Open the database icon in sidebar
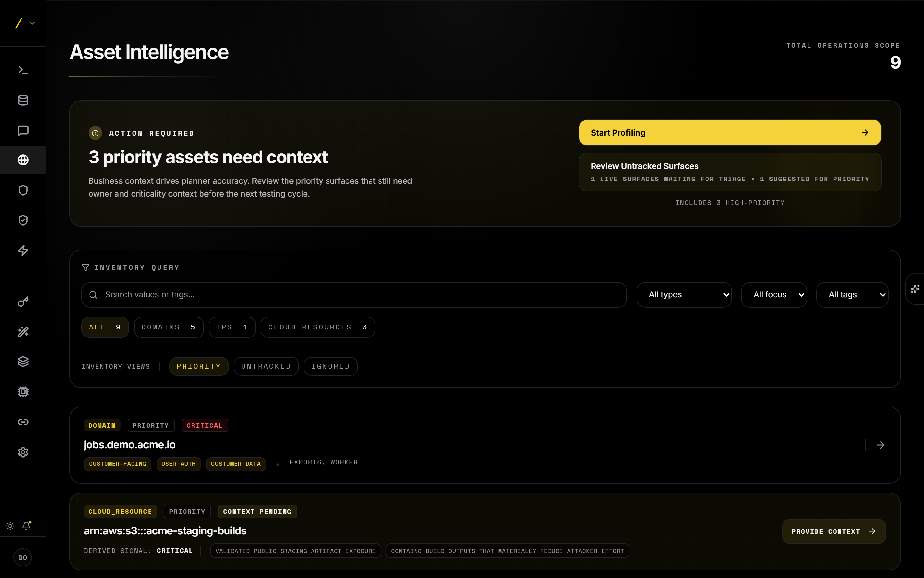 click(x=23, y=100)
